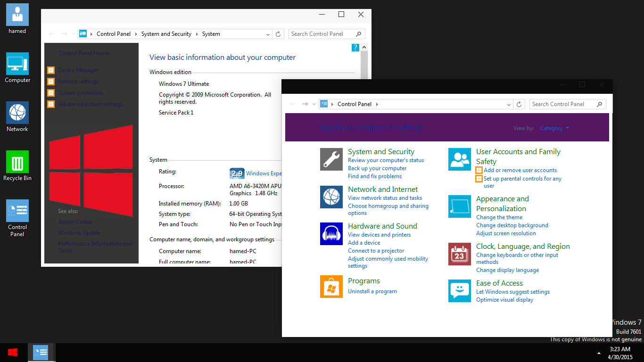Click the Network and Internet globe icon

coord(331,197)
